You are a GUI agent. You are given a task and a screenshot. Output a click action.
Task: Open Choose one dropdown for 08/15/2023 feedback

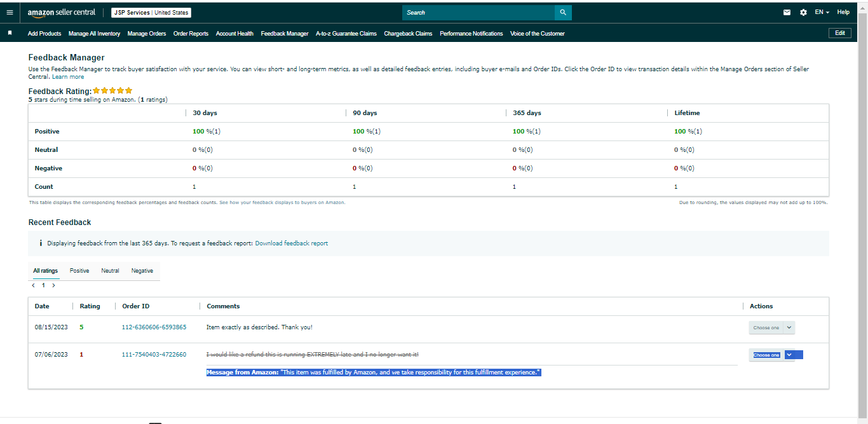pyautogui.click(x=771, y=327)
